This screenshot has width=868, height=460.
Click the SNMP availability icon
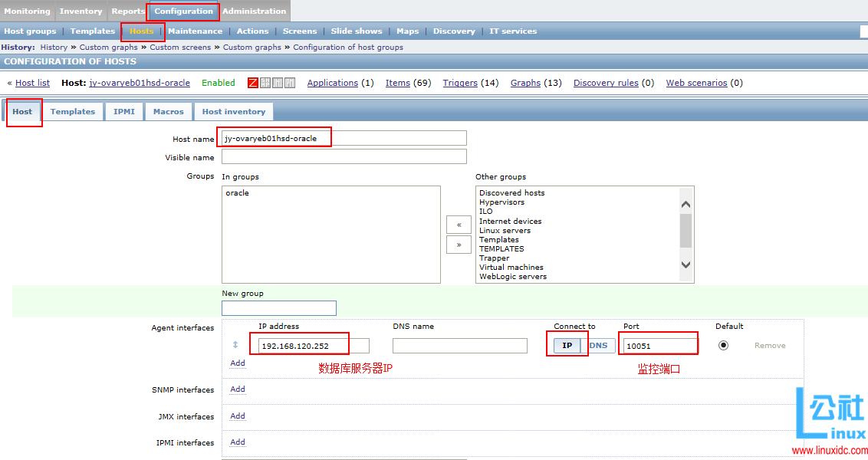point(265,83)
